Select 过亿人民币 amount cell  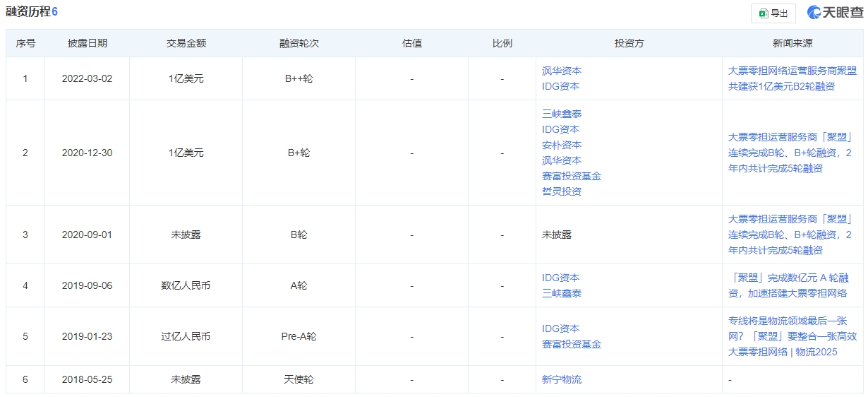coord(186,336)
